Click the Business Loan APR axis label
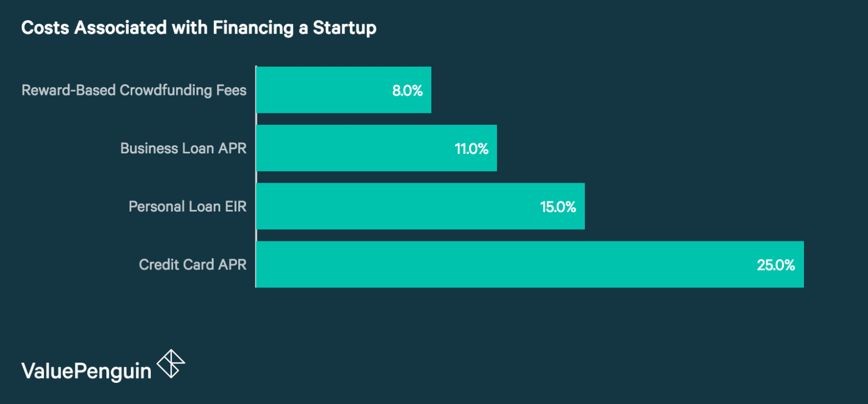This screenshot has width=868, height=404. [183, 148]
